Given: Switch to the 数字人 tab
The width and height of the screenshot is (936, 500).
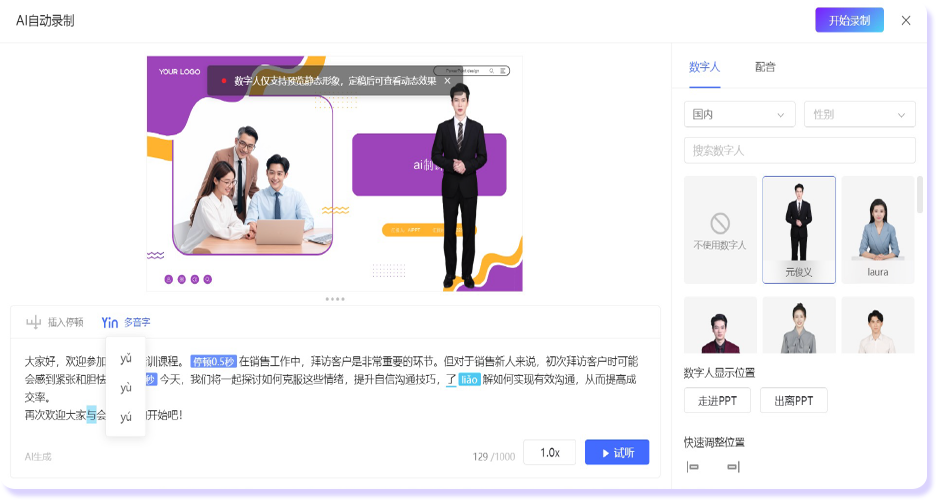Looking at the screenshot, I should [702, 67].
